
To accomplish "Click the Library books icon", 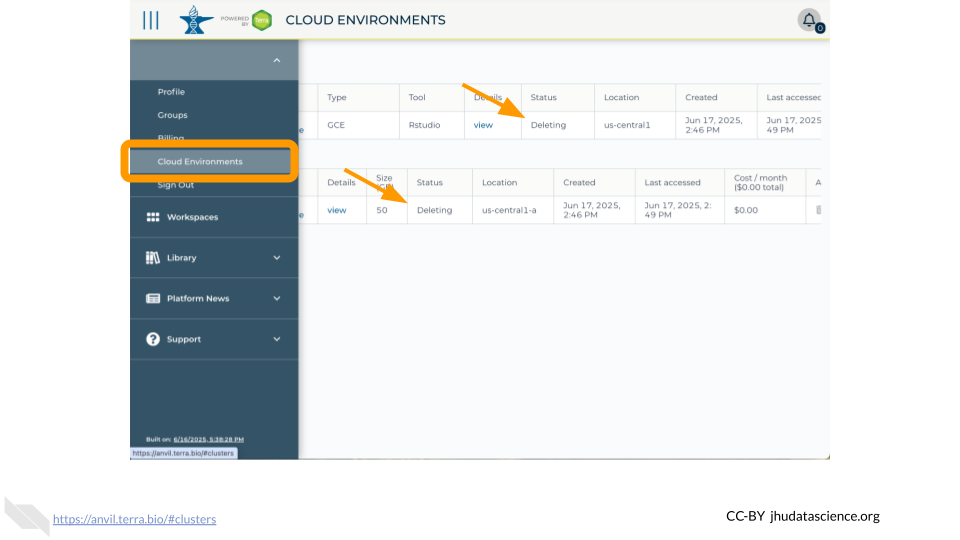I will tap(153, 258).
